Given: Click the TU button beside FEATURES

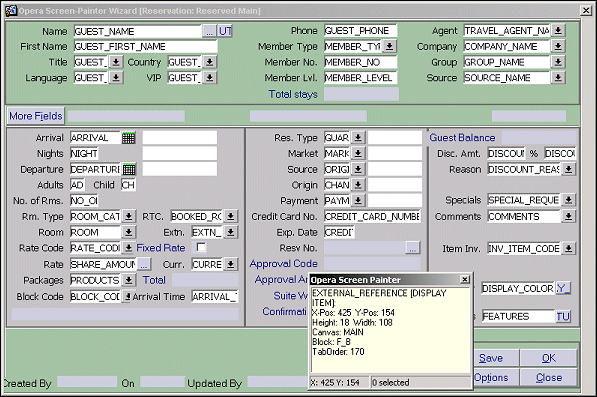Looking at the screenshot, I should (x=563, y=316).
